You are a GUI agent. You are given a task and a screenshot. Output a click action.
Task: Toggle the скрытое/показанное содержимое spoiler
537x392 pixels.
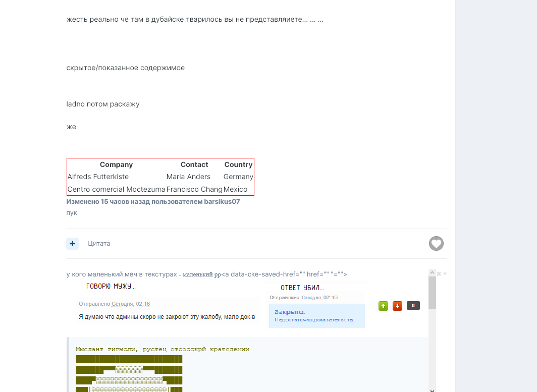[126, 68]
